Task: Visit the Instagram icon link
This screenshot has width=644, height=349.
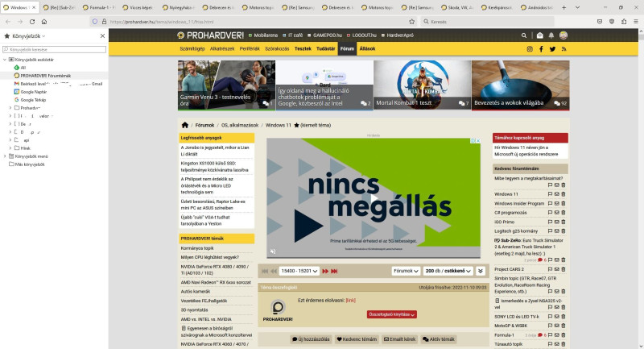Action: [x=530, y=49]
